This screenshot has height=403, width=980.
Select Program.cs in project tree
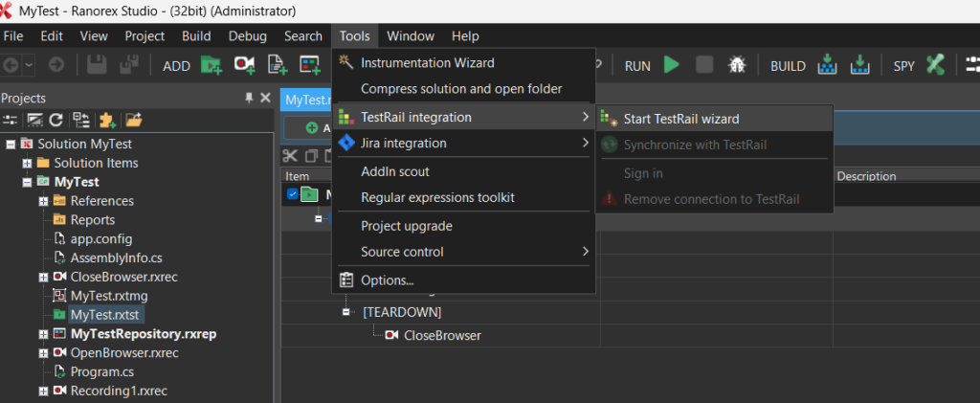101,371
